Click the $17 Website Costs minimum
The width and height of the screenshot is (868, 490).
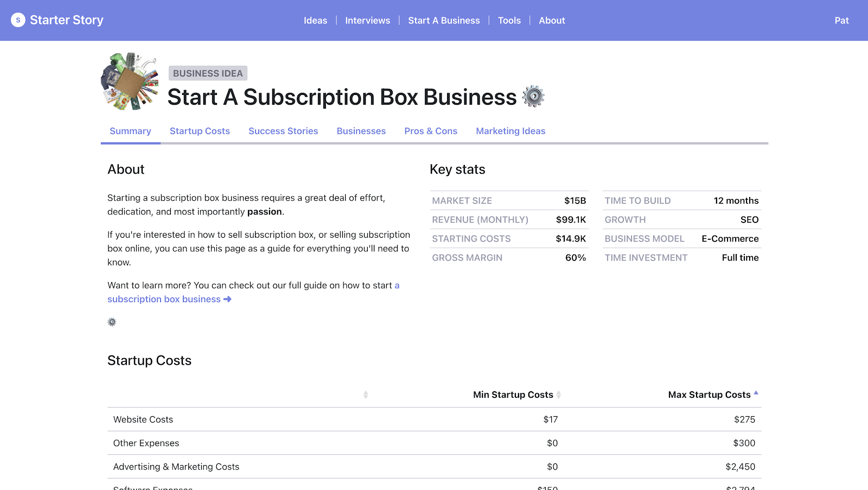pyautogui.click(x=551, y=419)
